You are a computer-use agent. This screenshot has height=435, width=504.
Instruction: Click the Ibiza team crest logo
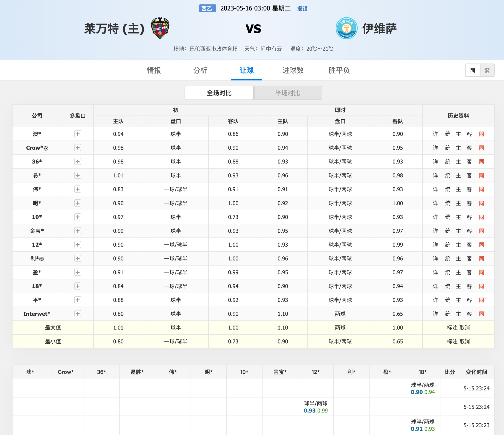coord(346,28)
